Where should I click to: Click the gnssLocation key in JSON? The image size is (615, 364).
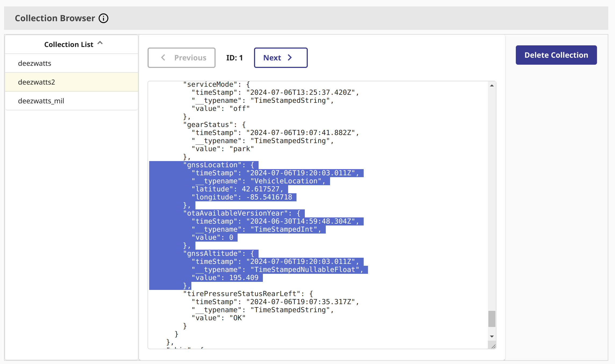(x=212, y=165)
